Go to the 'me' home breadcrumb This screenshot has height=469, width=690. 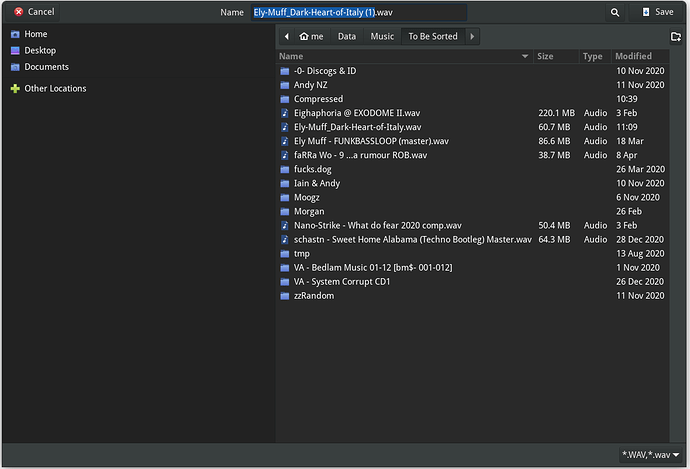pyautogui.click(x=312, y=37)
